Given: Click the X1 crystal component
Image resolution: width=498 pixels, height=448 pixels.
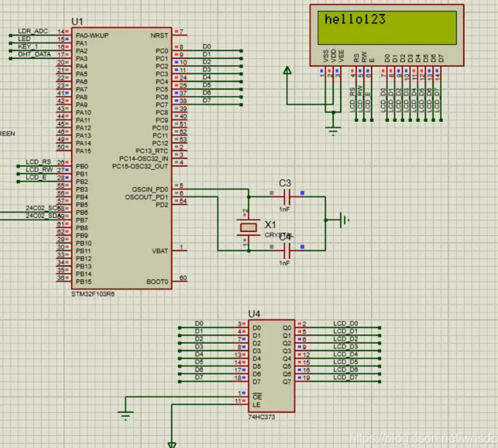Looking at the screenshot, I should [248, 227].
